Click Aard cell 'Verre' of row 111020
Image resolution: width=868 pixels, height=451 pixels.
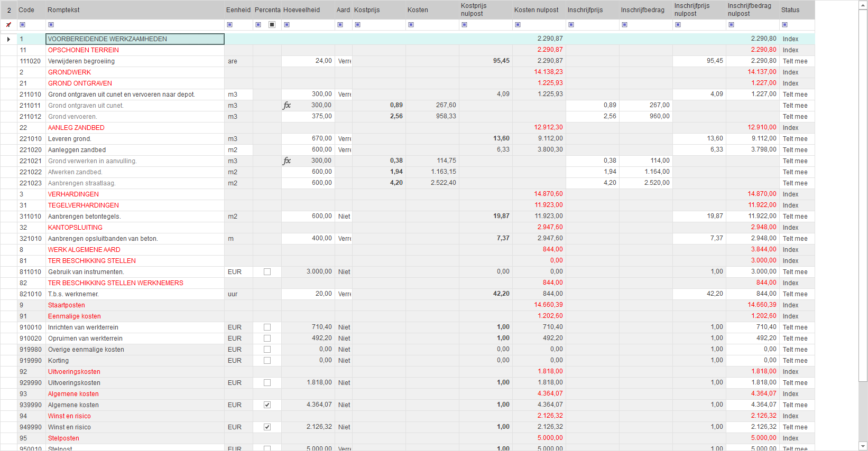pos(344,61)
